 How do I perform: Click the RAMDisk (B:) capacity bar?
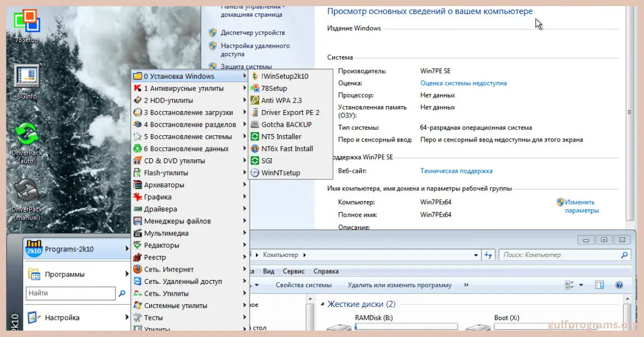[406, 326]
